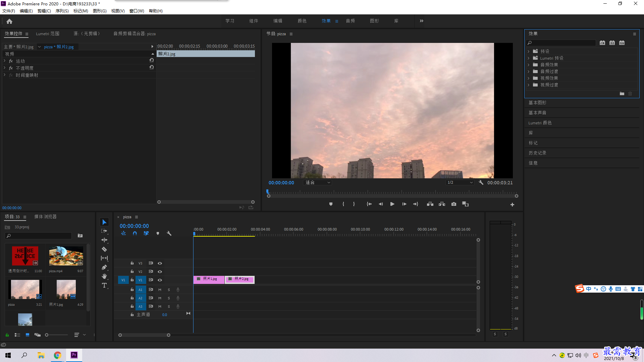The image size is (644, 362).
Task: Click Add Marker in program monitor
Action: 331,204
